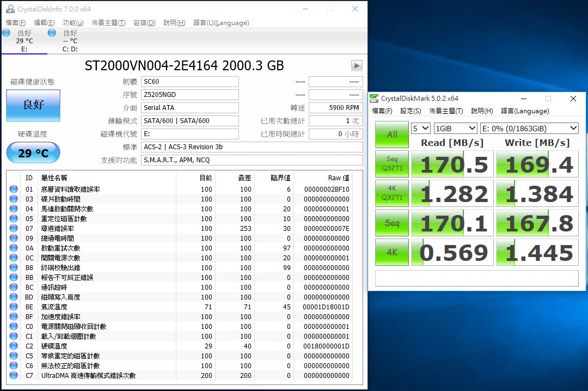This screenshot has width=588, height=391.
Task: Click the status orb for attribute 05
Action: click(14, 218)
